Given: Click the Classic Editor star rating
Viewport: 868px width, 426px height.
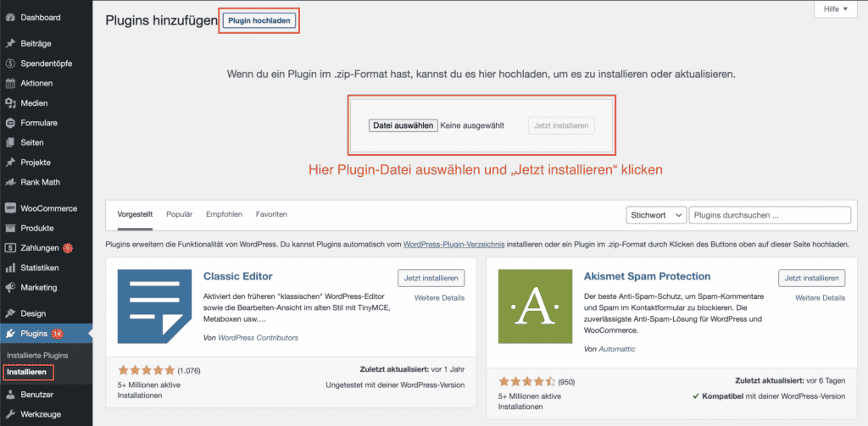Looking at the screenshot, I should tap(147, 371).
